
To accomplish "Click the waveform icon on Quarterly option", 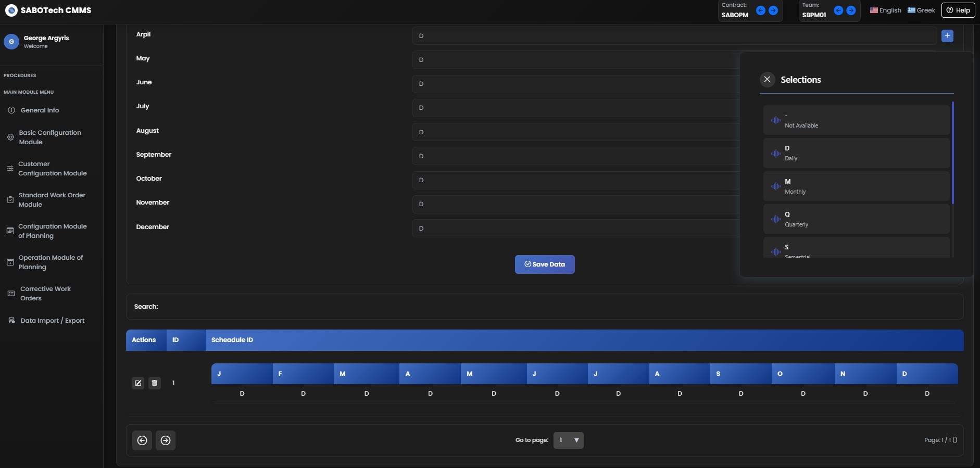I will click(x=776, y=219).
